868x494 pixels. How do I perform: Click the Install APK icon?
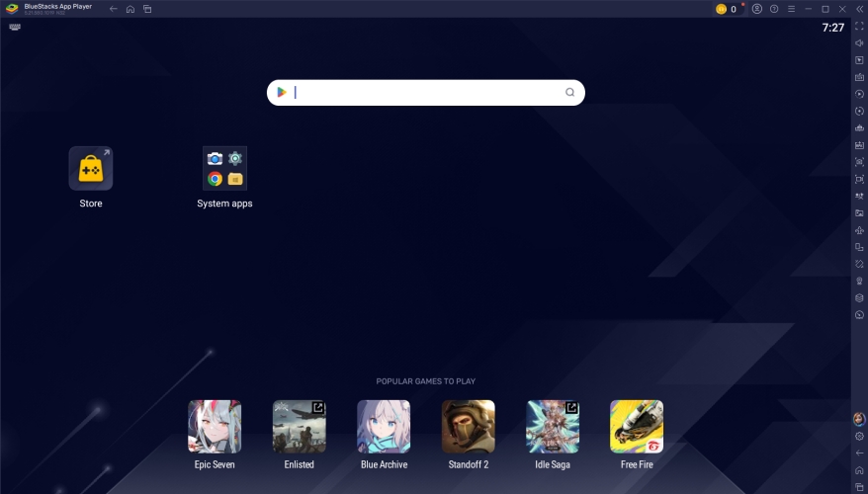859,145
